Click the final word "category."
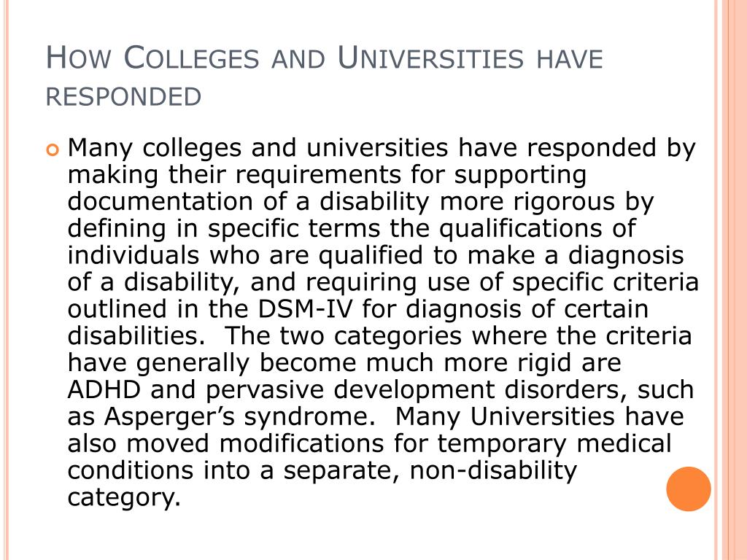 tap(124, 497)
